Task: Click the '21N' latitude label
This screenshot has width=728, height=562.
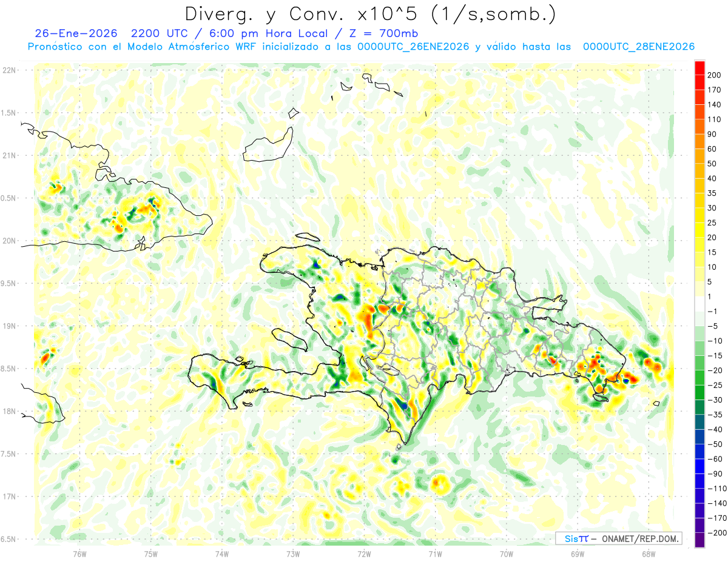Action: (8, 155)
